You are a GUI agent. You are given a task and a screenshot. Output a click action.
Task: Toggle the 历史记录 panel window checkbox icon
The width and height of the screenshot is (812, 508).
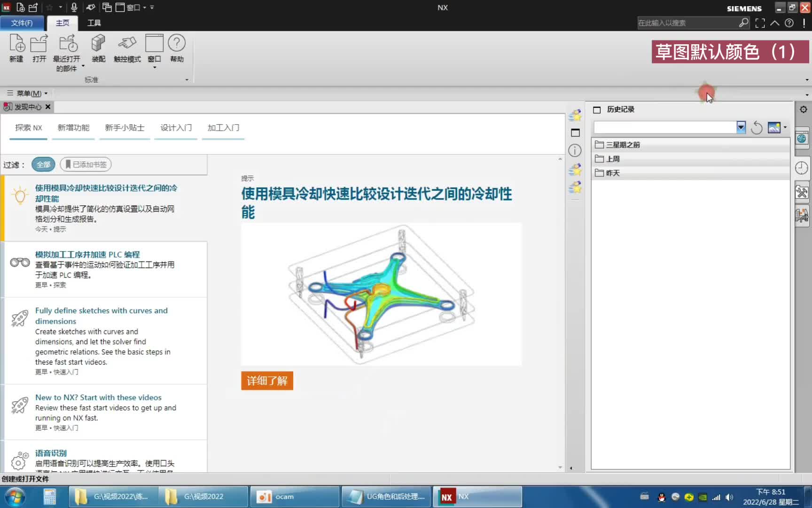[x=597, y=110]
